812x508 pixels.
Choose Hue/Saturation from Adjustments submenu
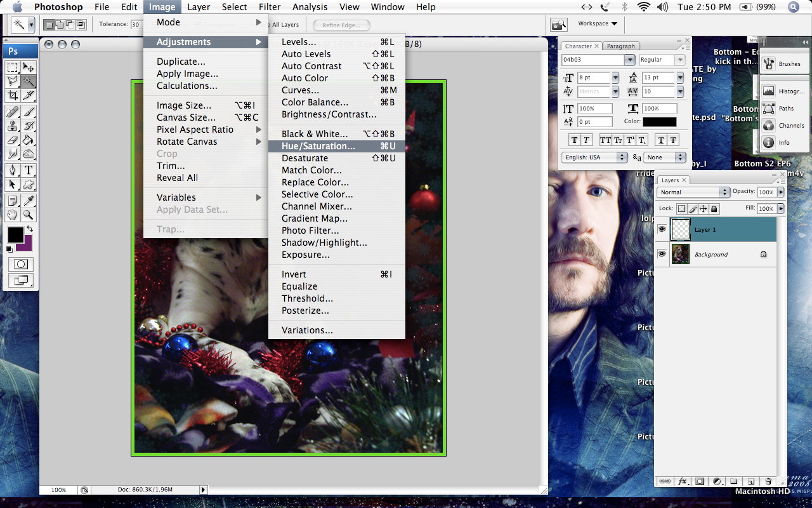336,146
